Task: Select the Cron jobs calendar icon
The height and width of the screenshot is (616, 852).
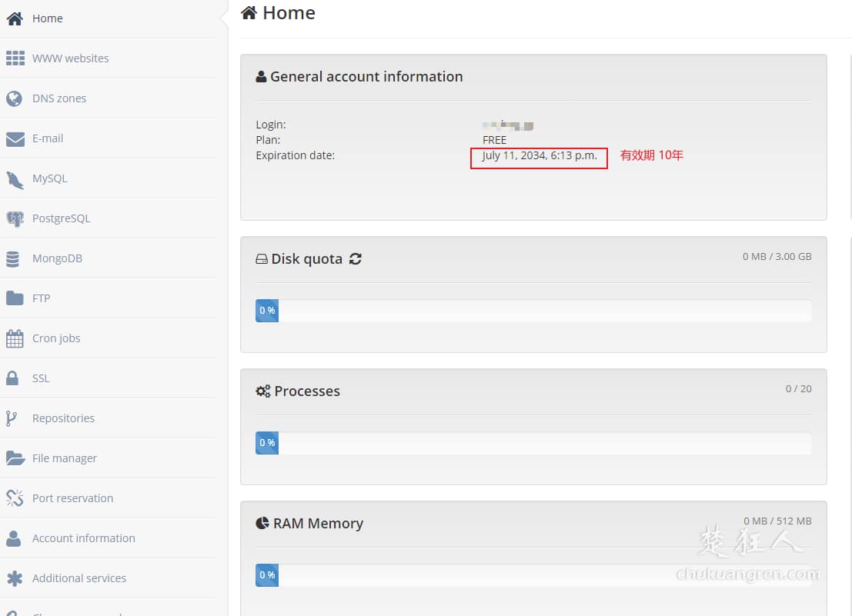Action: [x=15, y=338]
